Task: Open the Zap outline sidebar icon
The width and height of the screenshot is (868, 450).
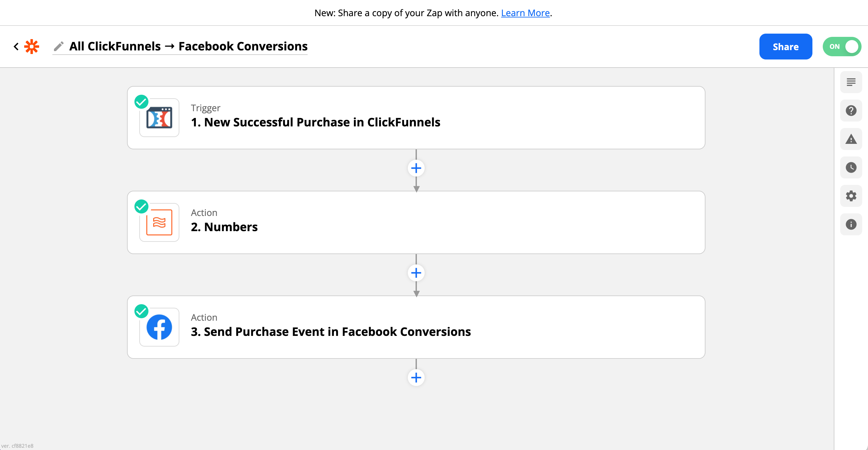Action: tap(851, 82)
